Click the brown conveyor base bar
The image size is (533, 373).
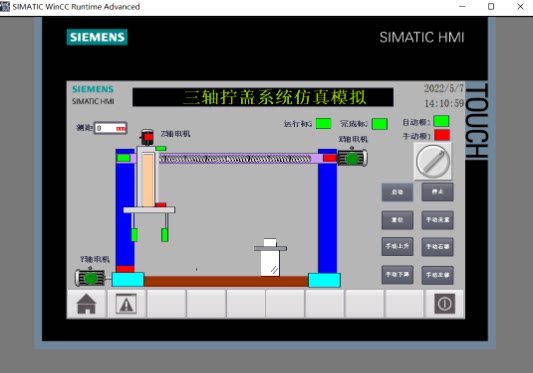tap(226, 282)
